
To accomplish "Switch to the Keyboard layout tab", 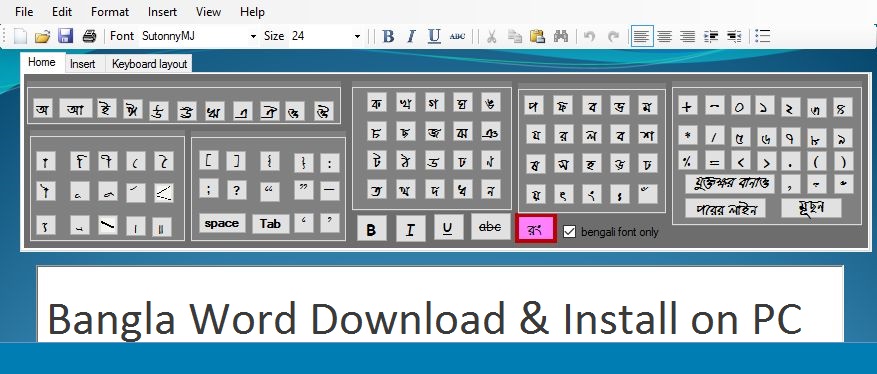I will click(149, 64).
